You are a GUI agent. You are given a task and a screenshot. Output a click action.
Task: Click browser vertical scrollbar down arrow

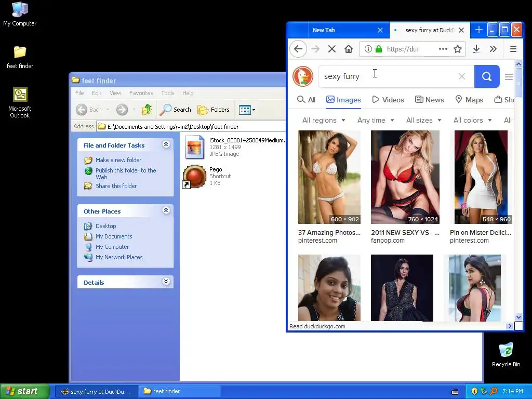(518, 317)
